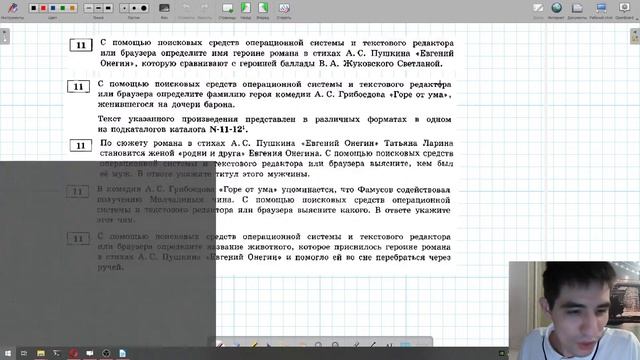Viewport: 640px width, 360px height.
Task: Open Task View on the taskbar
Action: [x=24, y=353]
